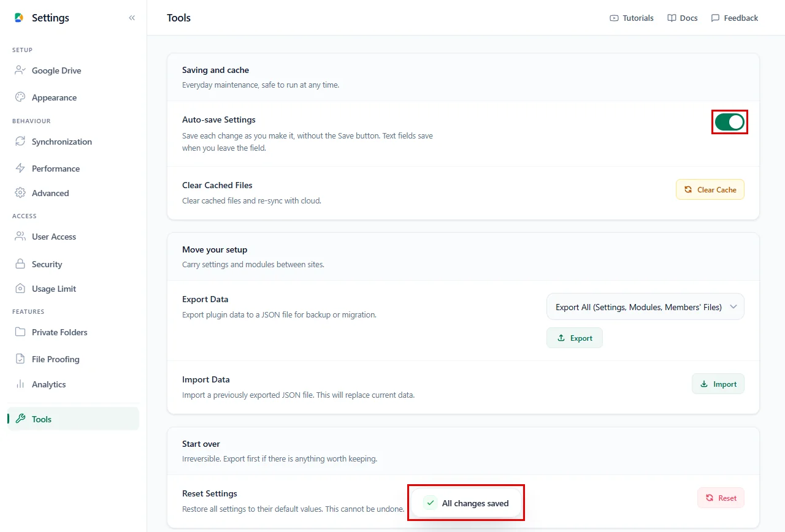The image size is (785, 532).
Task: Click the "Move your setup" heading
Action: click(215, 249)
